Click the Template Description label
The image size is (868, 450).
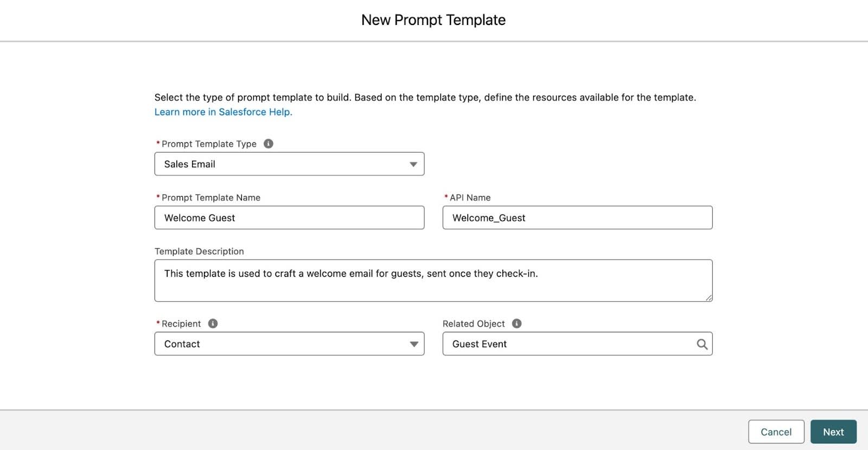(199, 251)
